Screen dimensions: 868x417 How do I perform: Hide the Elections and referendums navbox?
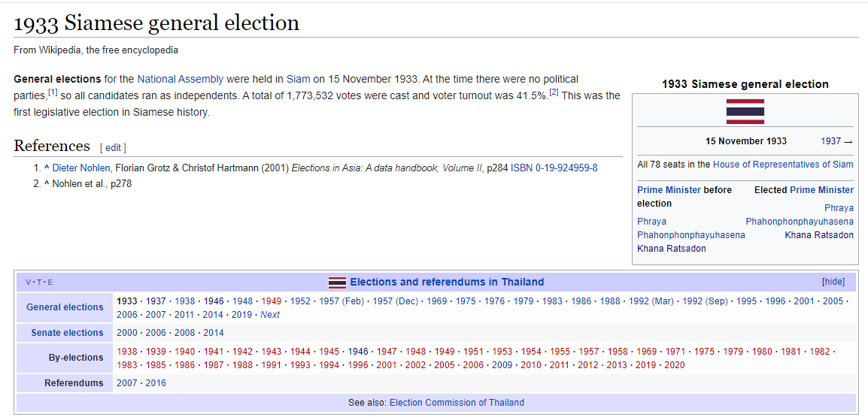coord(833,282)
